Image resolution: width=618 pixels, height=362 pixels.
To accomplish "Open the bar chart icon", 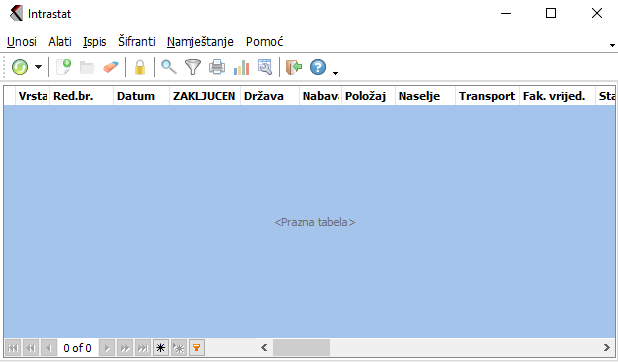I will (x=241, y=67).
